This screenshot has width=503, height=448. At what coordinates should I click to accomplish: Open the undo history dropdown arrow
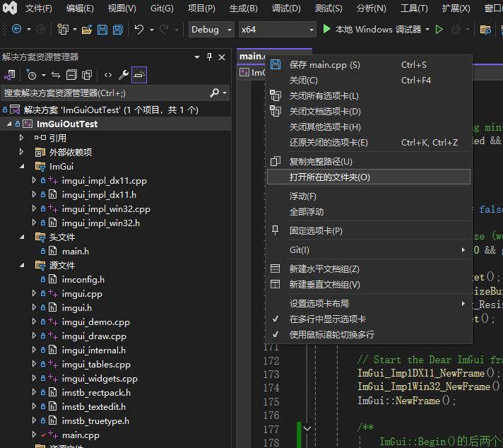tap(152, 30)
